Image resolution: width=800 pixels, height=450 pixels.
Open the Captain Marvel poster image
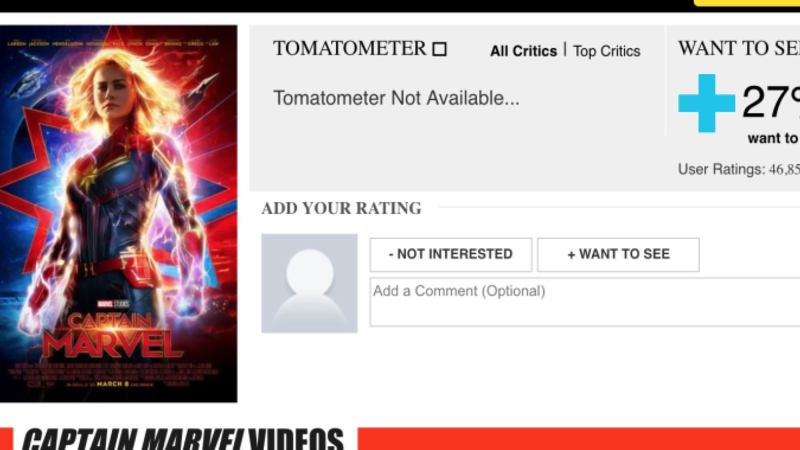118,213
